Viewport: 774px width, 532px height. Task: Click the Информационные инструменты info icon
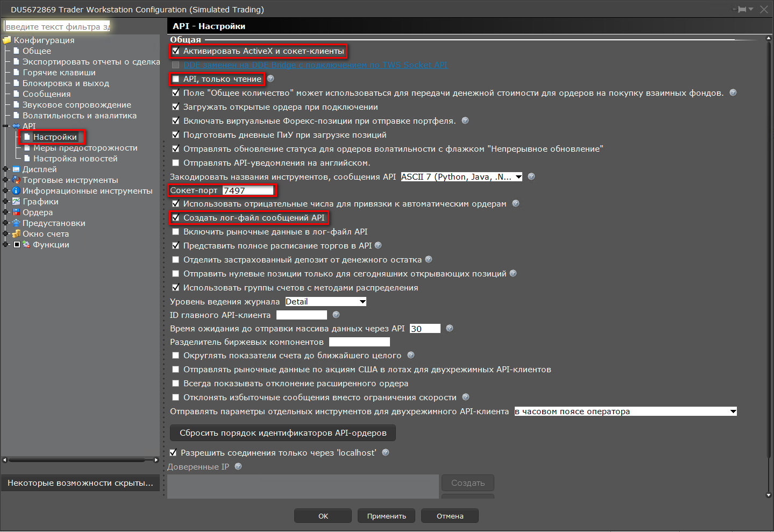pyautogui.click(x=16, y=190)
